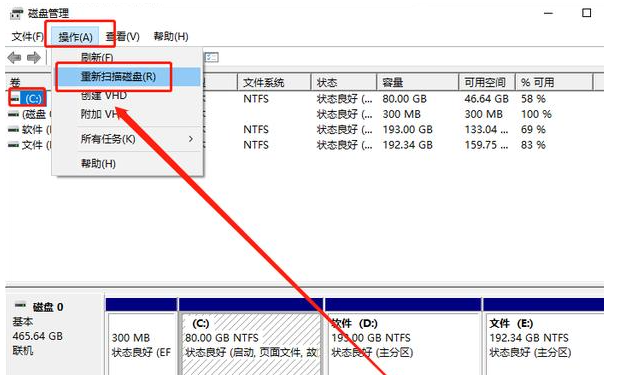Click the 193.00 GB capacity cell
Viewport: 638px width, 375px height.
click(407, 130)
